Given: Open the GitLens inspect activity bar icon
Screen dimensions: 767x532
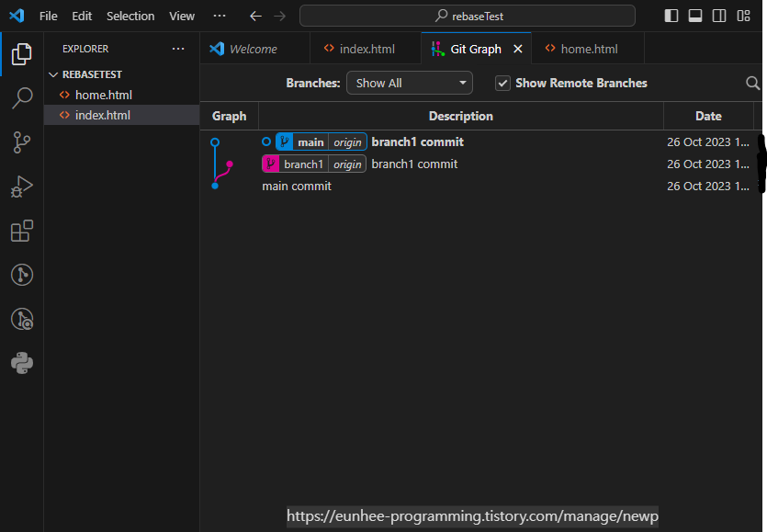Looking at the screenshot, I should [x=21, y=319].
